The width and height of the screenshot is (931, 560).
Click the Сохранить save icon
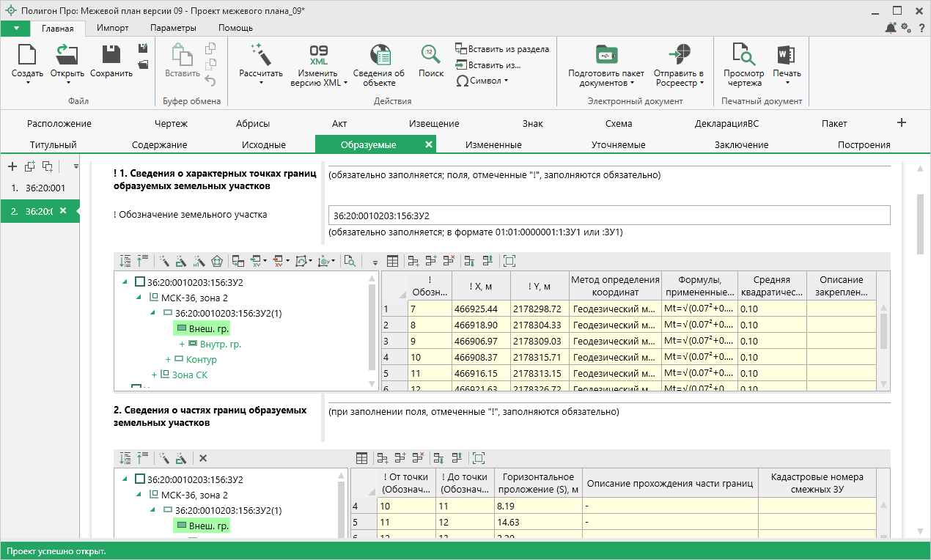tap(111, 55)
